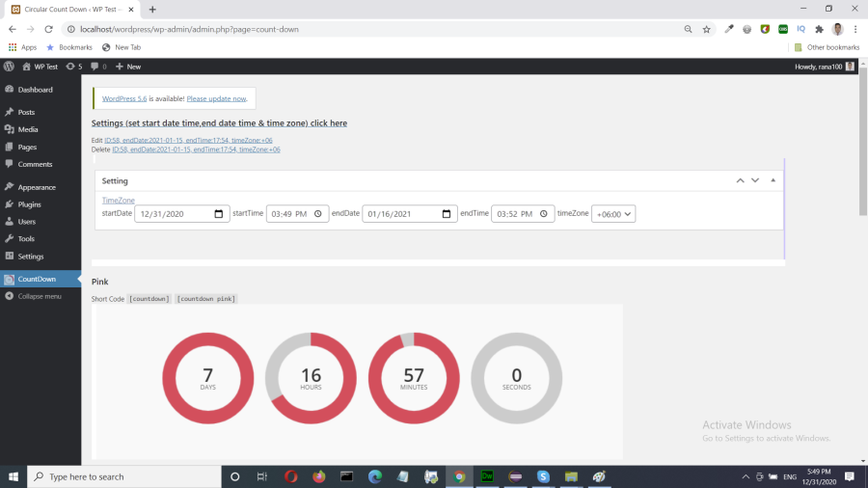The image size is (868, 488).
Task: Move Setting panel up
Action: pos(740,180)
